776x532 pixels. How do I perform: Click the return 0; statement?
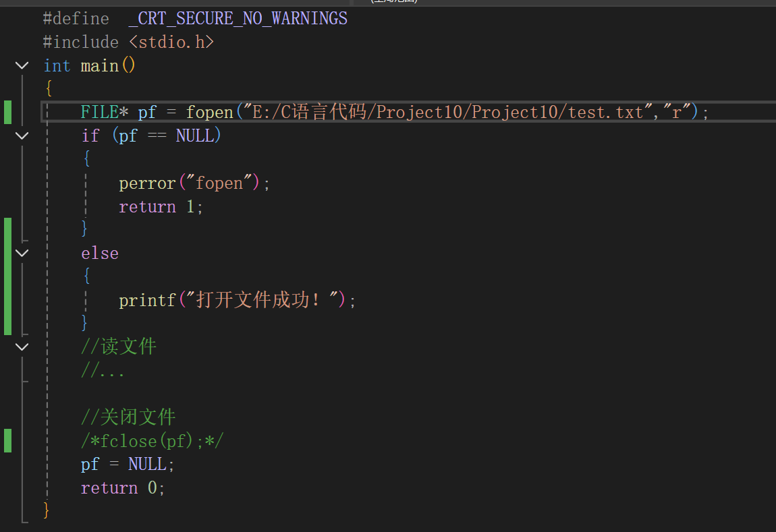(123, 488)
